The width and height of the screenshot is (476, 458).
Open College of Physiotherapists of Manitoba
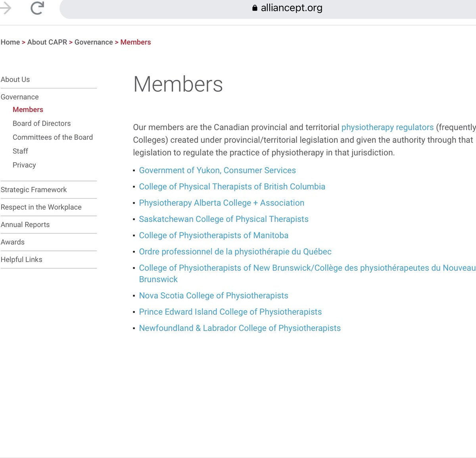pos(213,235)
